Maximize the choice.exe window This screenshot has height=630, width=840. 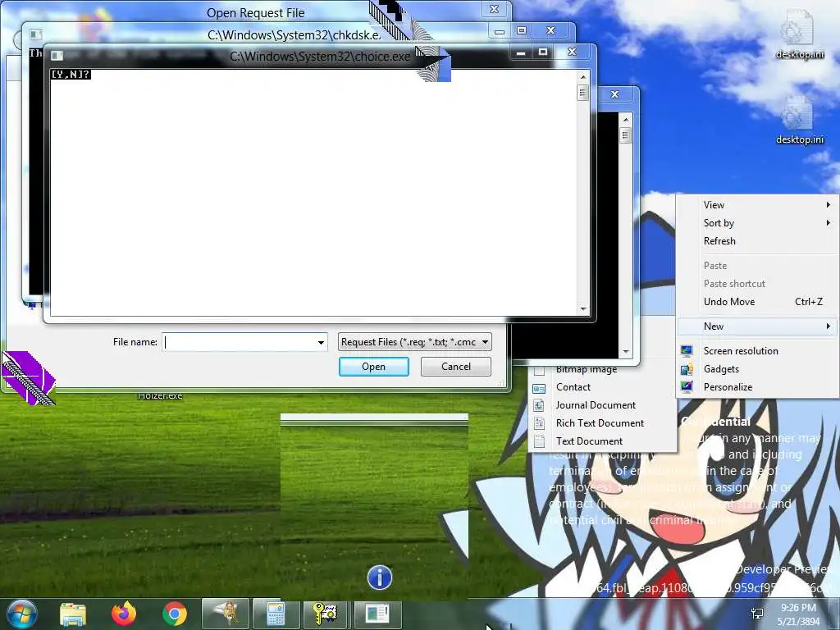tap(543, 52)
